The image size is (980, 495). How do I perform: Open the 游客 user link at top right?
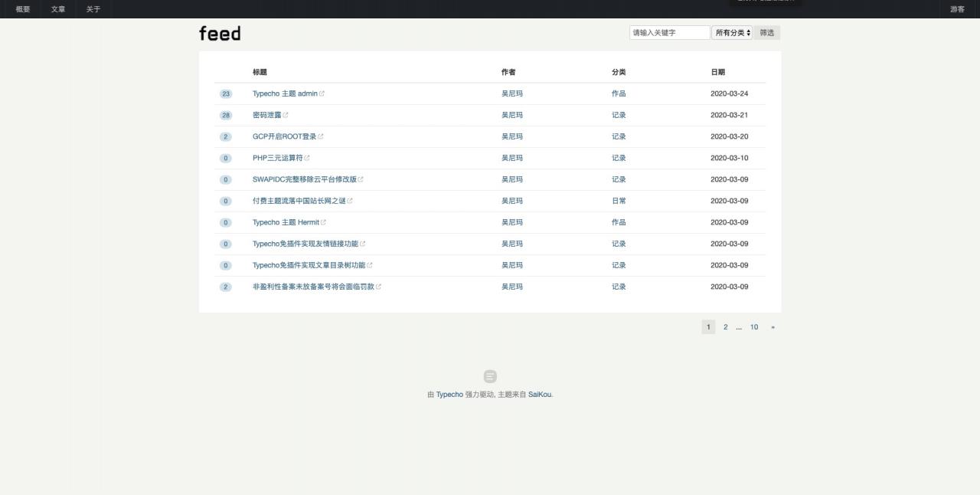point(957,9)
